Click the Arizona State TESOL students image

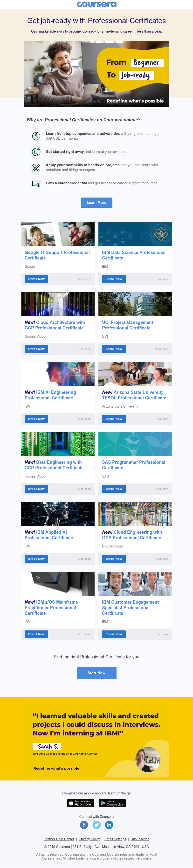click(135, 374)
